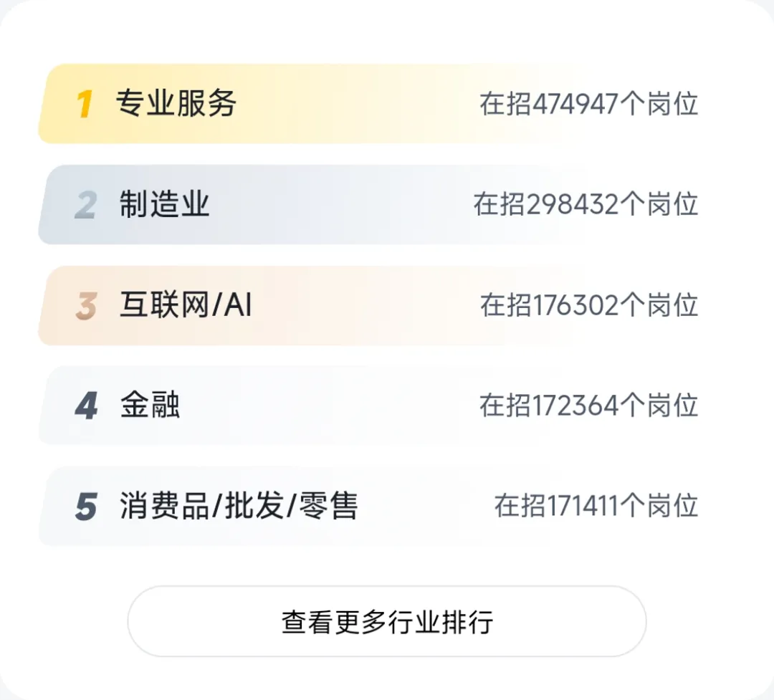
Task: Open 消费品/批发/零售 industry entry
Action: coord(239,506)
